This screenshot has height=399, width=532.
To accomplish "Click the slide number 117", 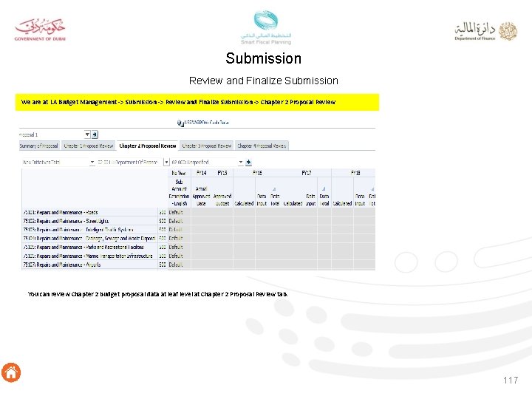I will point(511,380).
